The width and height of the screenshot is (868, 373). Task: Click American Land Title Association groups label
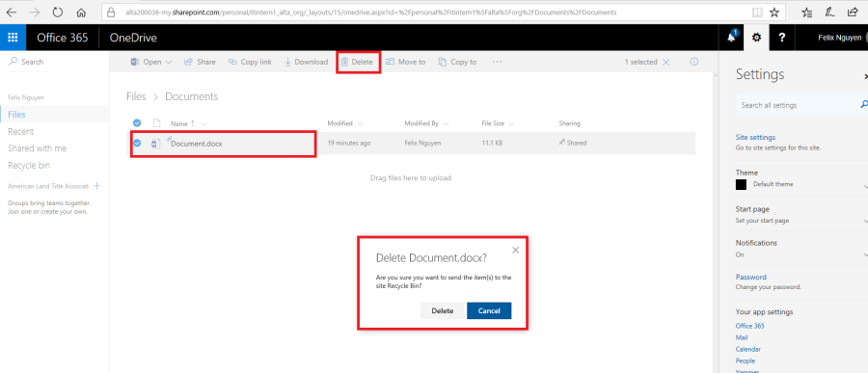click(x=49, y=187)
